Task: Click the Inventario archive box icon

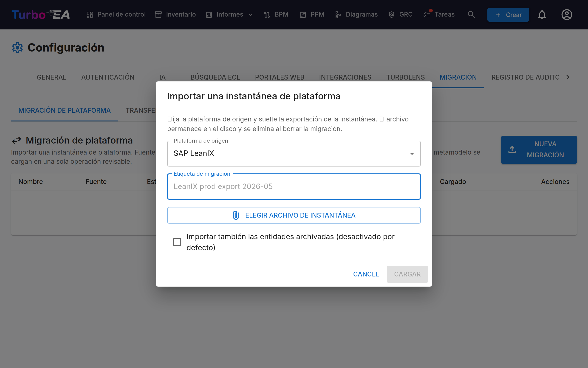Action: tap(158, 14)
